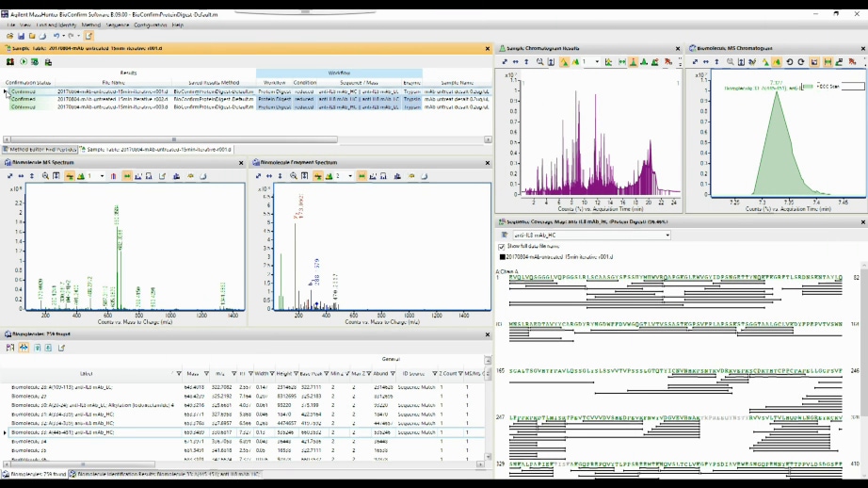Click the Save icon in the main toolbar
The height and width of the screenshot is (488, 868).
tap(21, 36)
